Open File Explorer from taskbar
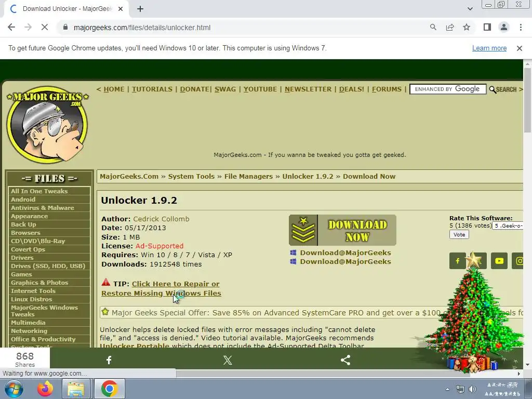Image resolution: width=532 pixels, height=399 pixels. 76,389
